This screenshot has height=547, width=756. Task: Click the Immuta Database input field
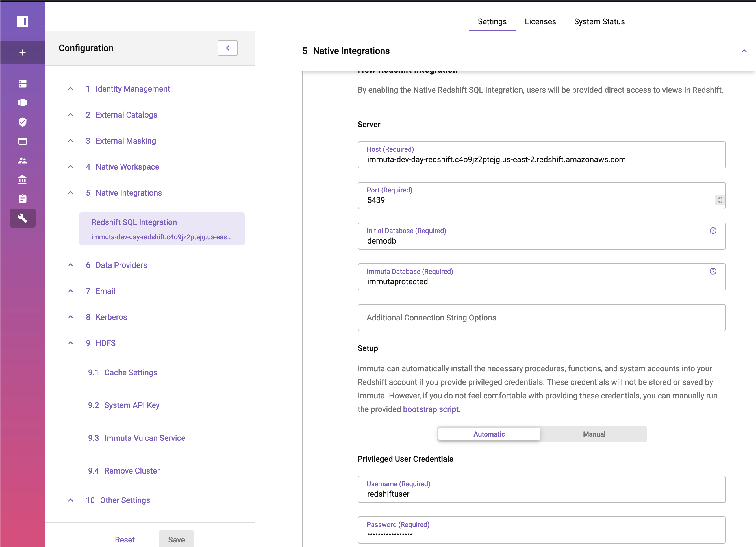click(x=542, y=277)
